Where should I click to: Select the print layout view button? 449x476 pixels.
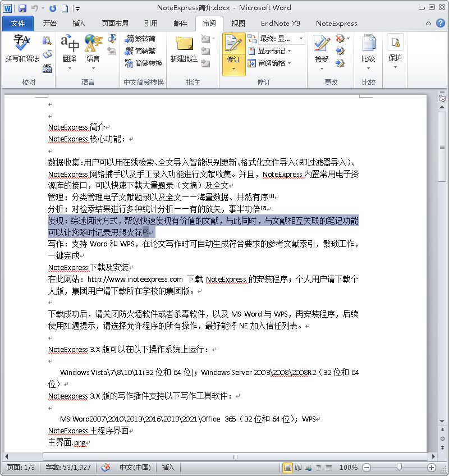tap(287, 468)
